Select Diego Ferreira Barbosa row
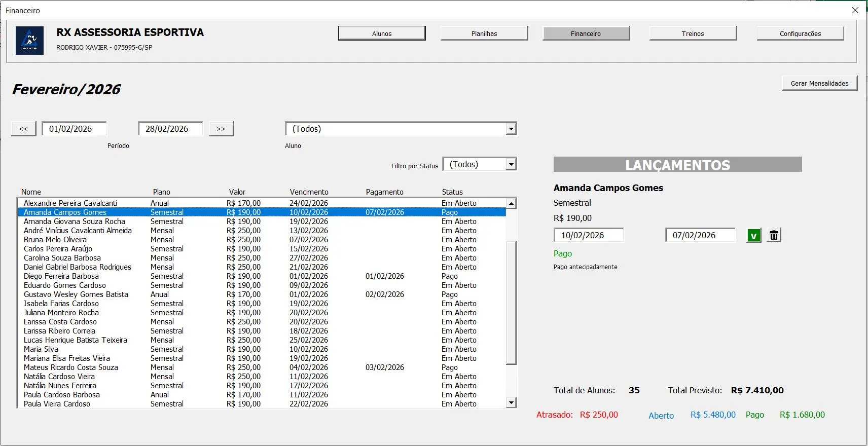This screenshot has height=446, width=868. tap(61, 276)
